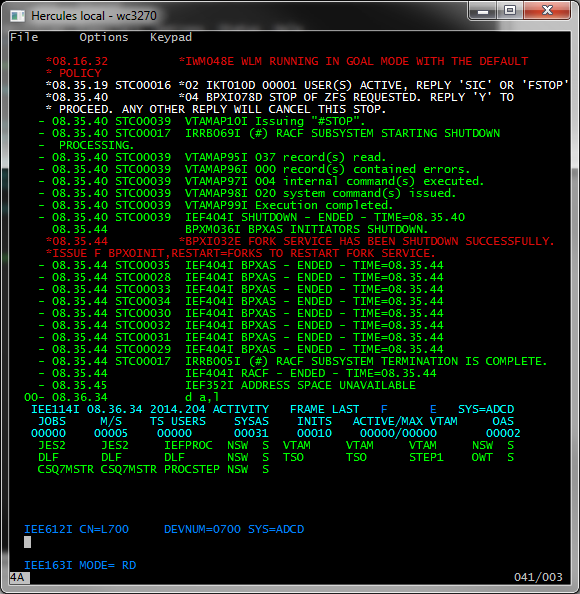Viewport: 580px width, 594px height.
Task: Click VTAMAP97I internal command(s) executed line
Action: click(x=261, y=181)
